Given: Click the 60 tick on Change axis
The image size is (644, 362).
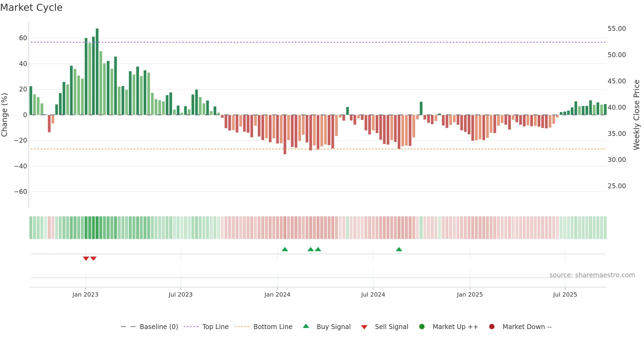Looking at the screenshot, I should 23,38.
